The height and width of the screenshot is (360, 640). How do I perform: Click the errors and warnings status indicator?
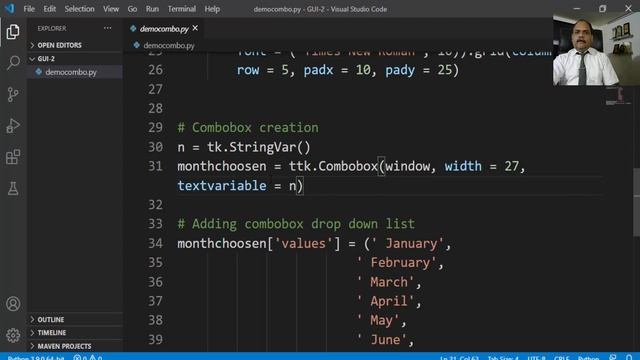pyautogui.click(x=88, y=358)
